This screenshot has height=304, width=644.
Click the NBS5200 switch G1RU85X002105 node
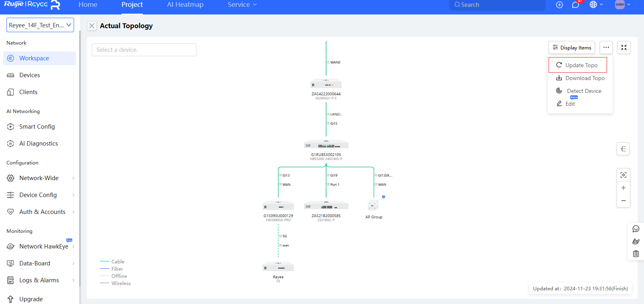(x=326, y=145)
